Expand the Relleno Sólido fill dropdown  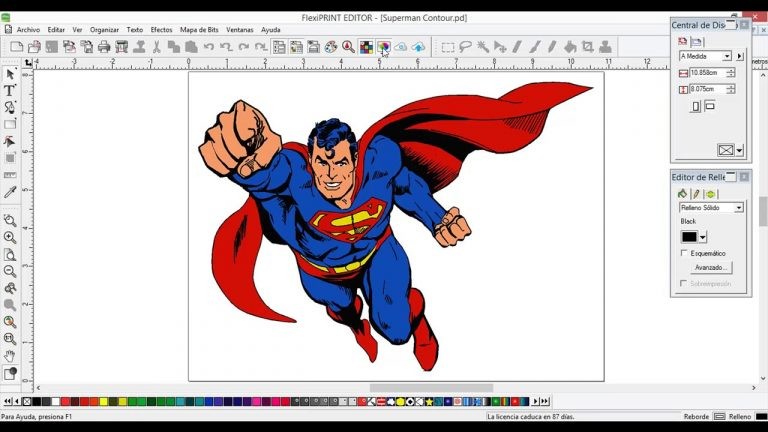(739, 207)
